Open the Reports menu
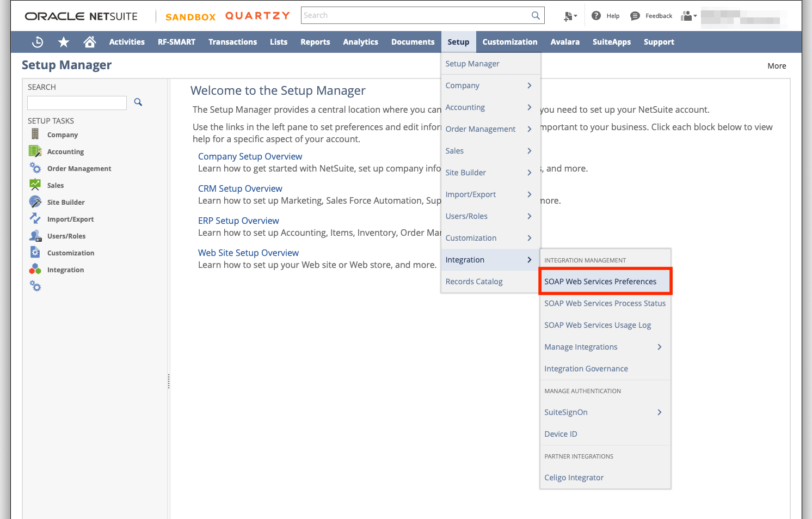 pos(315,42)
